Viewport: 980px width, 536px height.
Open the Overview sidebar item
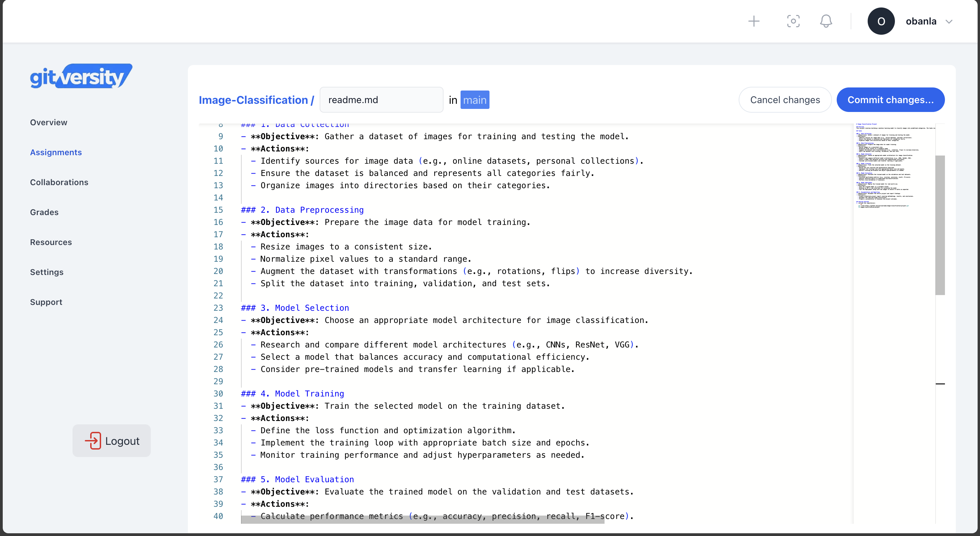coord(49,123)
